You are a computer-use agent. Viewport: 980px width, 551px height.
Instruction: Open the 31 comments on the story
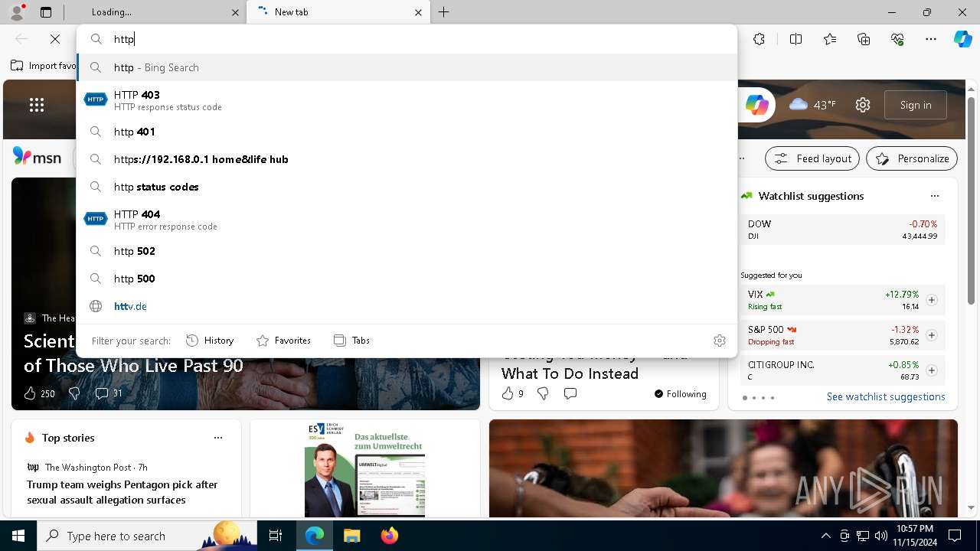click(x=109, y=393)
